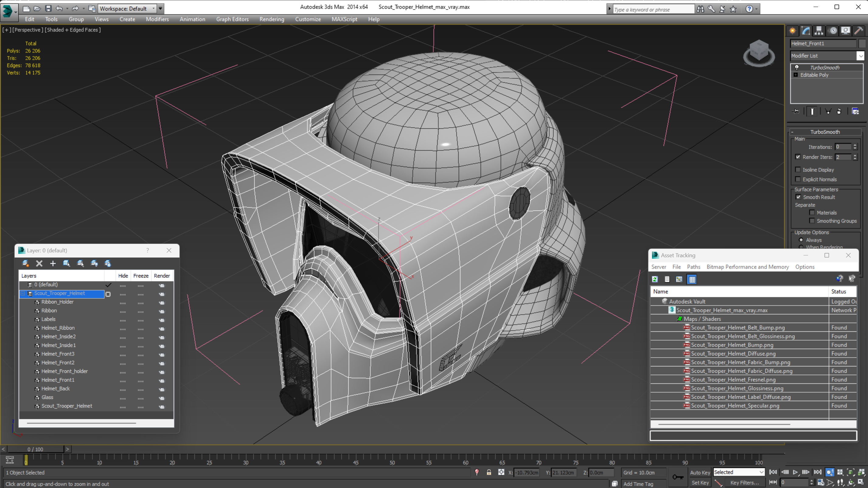Open the Create command panel tab
The image size is (868, 488).
pos(793,31)
